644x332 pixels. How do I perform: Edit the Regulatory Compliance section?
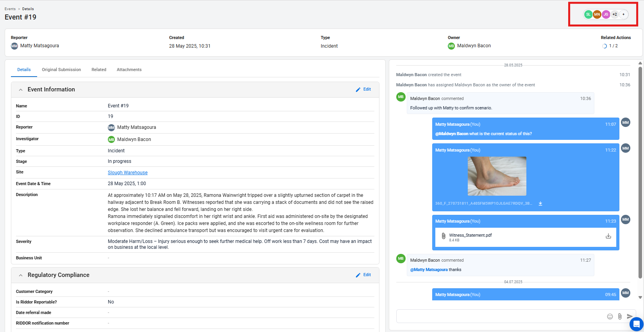click(x=363, y=275)
